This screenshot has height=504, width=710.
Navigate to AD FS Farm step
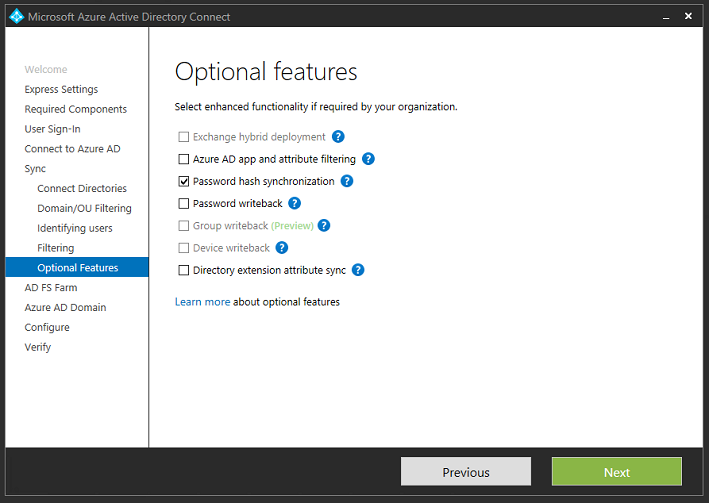tap(51, 287)
